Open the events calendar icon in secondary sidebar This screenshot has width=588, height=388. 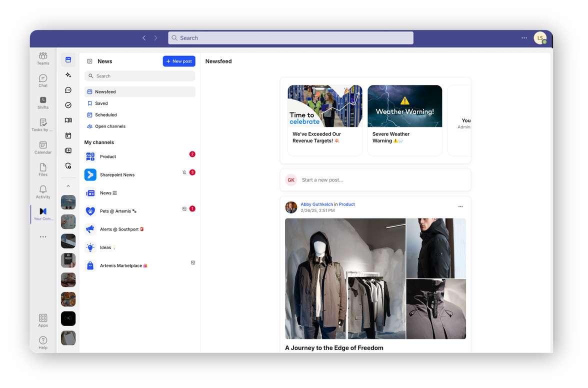click(x=68, y=135)
